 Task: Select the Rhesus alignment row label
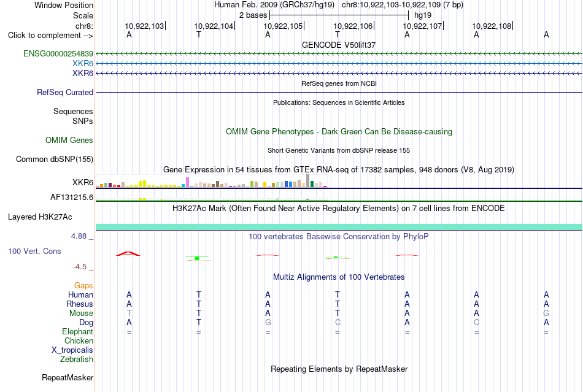coord(80,304)
